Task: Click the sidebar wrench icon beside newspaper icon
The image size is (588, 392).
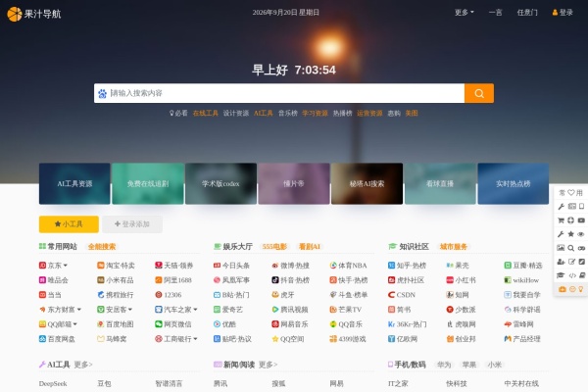Action: coord(561,207)
